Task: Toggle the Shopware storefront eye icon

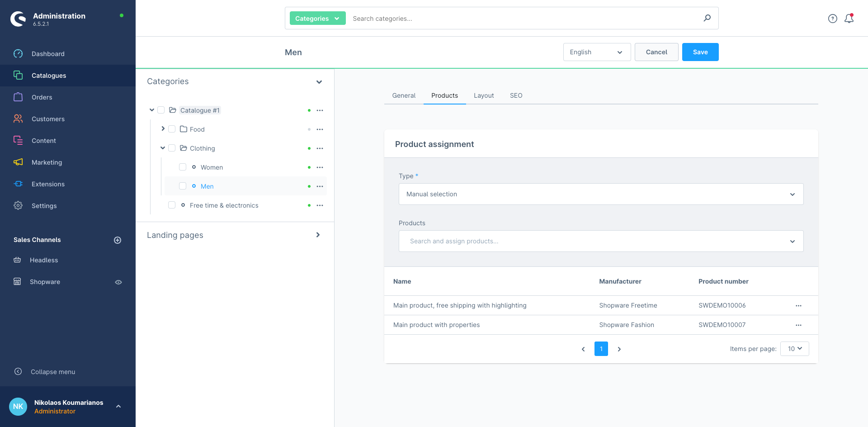Action: click(118, 282)
